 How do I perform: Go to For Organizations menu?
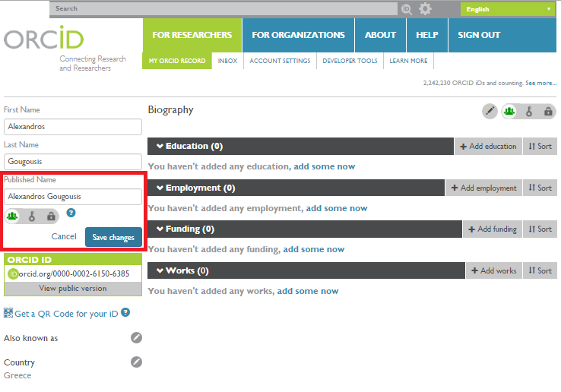coord(298,35)
